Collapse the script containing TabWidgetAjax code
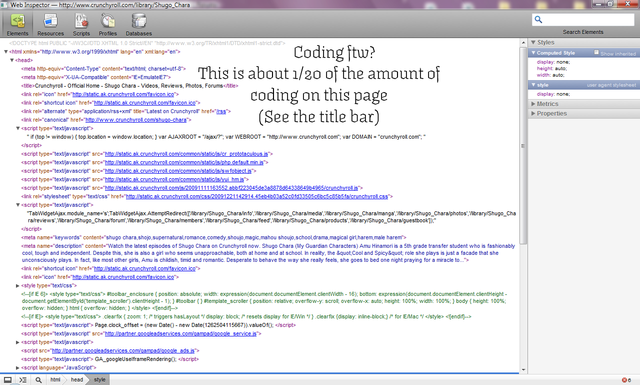This screenshot has width=640, height=385. click(x=18, y=205)
